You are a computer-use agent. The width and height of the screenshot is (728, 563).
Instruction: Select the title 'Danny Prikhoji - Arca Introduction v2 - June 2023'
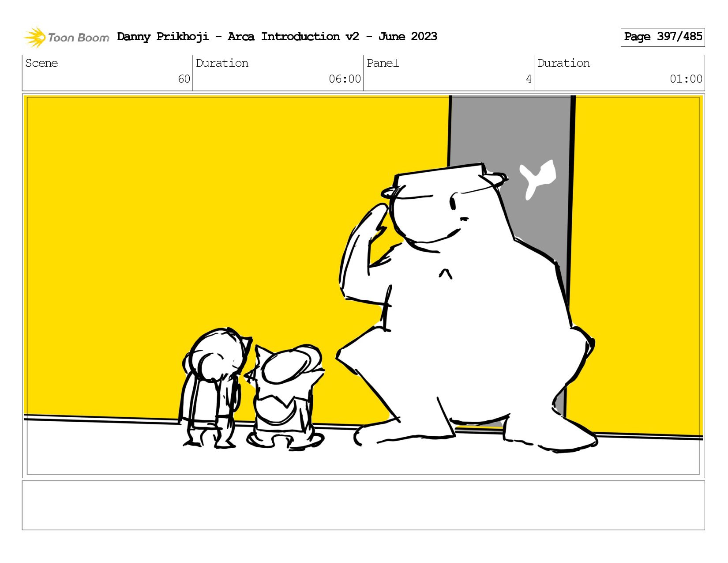pos(277,36)
